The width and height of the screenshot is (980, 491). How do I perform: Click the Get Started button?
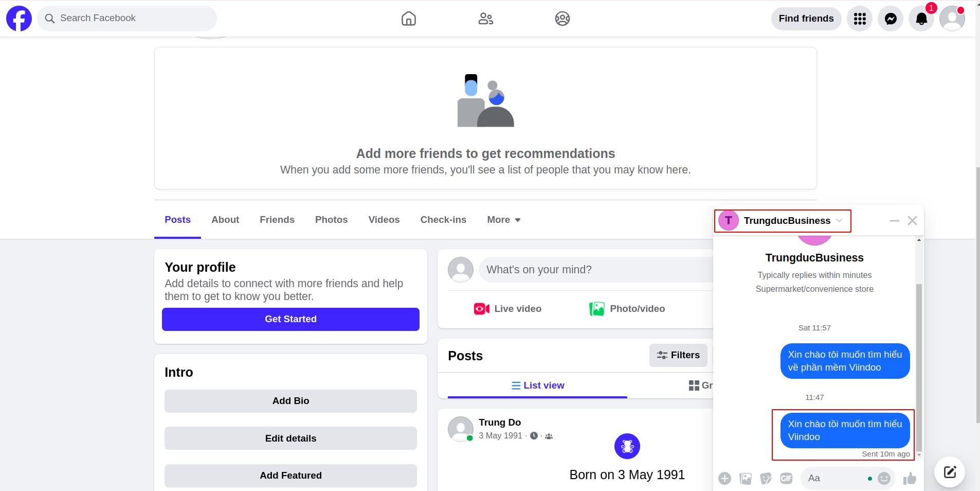pos(291,319)
